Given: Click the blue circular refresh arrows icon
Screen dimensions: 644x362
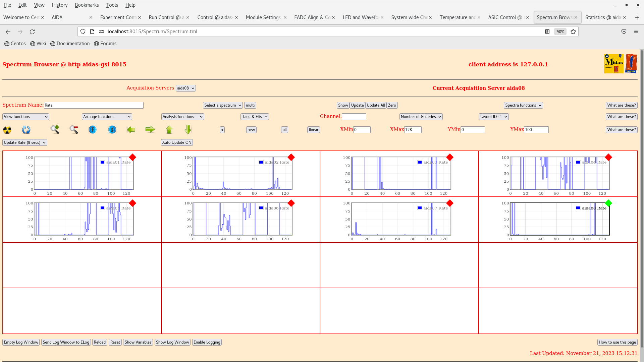Looking at the screenshot, I should [26, 130].
